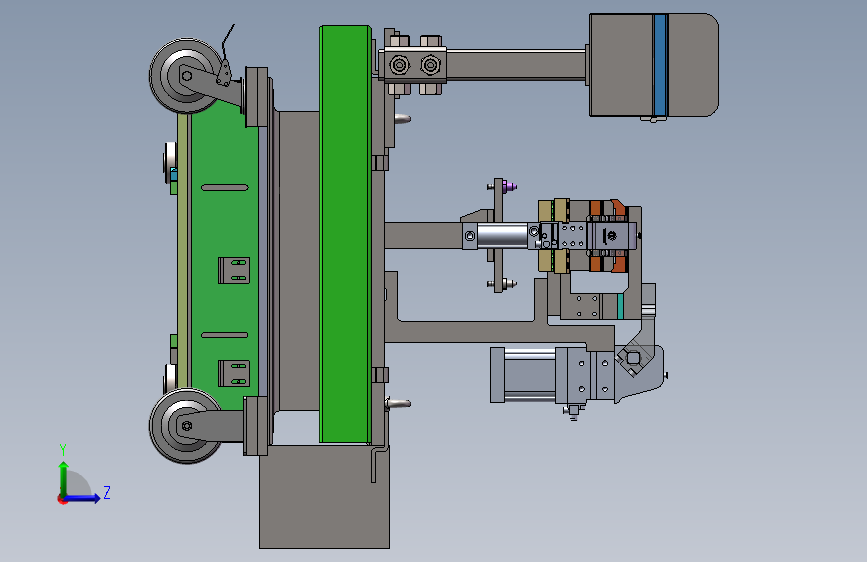Pick the lower protruding silver screw

click(x=398, y=404)
